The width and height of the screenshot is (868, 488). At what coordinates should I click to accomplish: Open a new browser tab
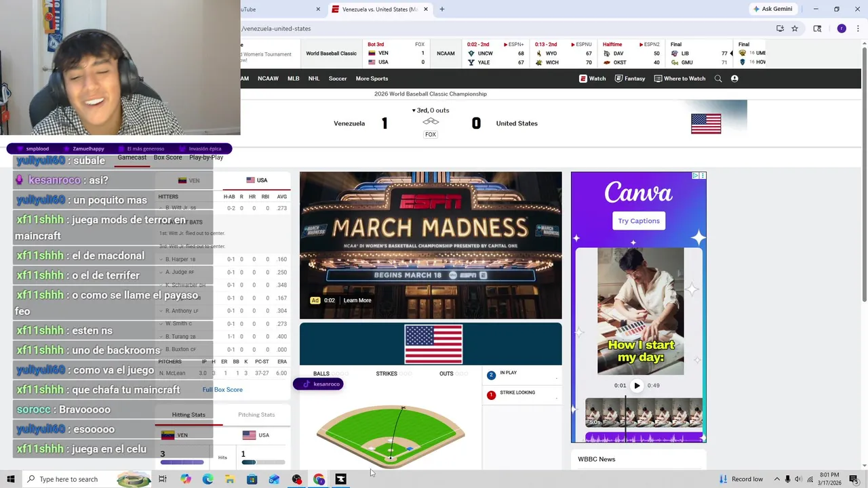[442, 9]
